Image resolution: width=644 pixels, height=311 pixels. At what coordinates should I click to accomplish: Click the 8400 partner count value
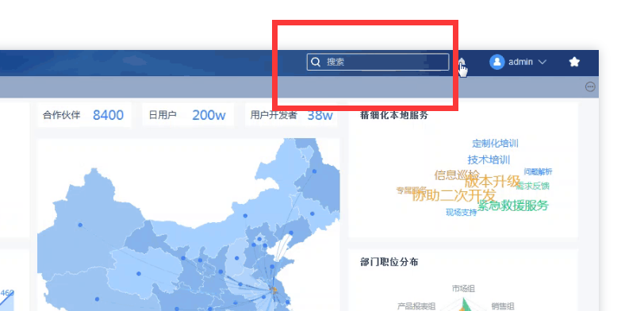tap(108, 115)
